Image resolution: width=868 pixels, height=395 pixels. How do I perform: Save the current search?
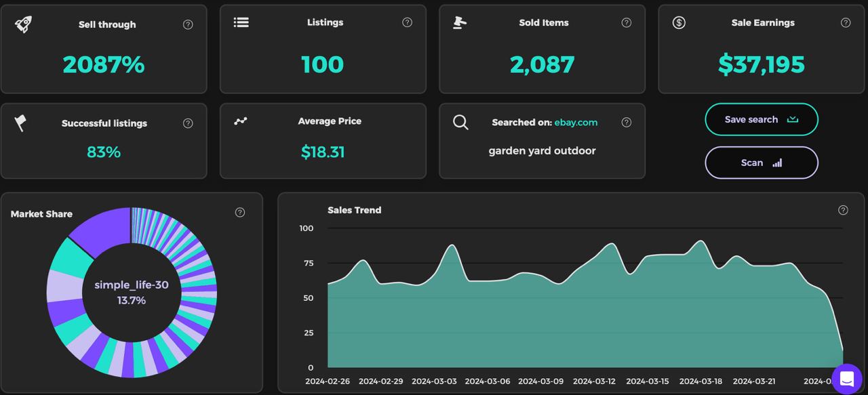coord(762,119)
